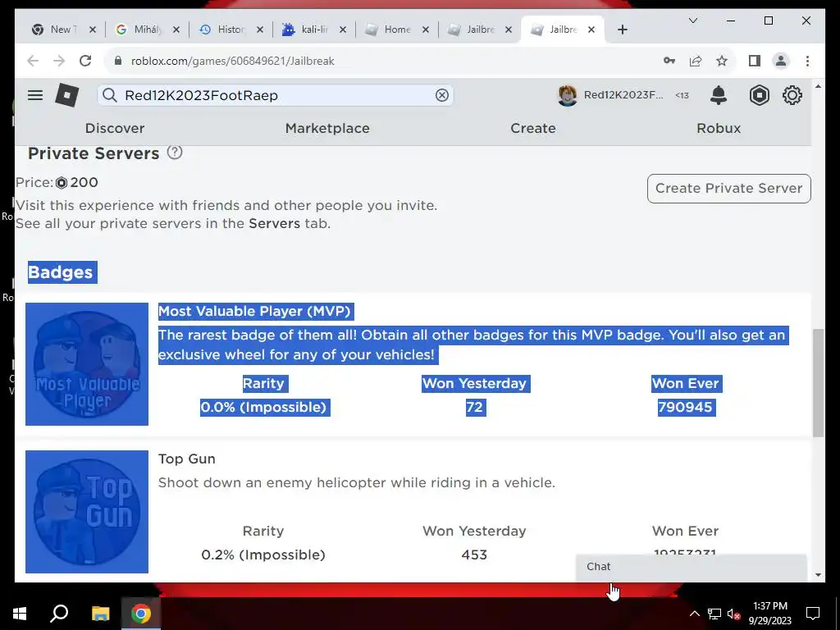This screenshot has width=840, height=630.
Task: Switch to the first Jailbre tab
Action: (479, 30)
